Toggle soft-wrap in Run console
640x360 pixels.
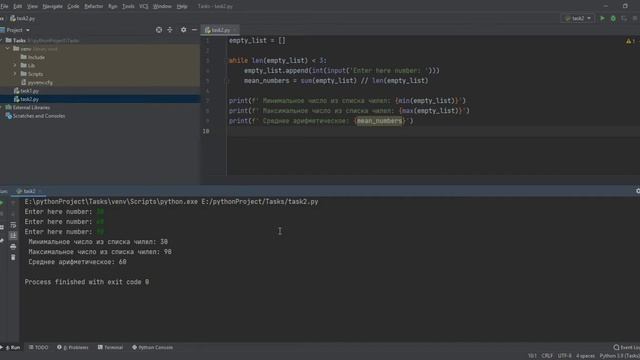point(13,225)
